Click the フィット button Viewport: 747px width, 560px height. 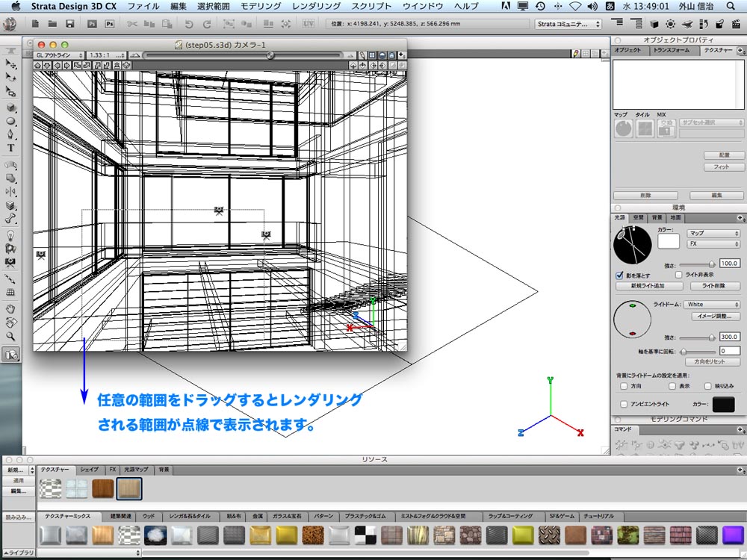pos(722,167)
